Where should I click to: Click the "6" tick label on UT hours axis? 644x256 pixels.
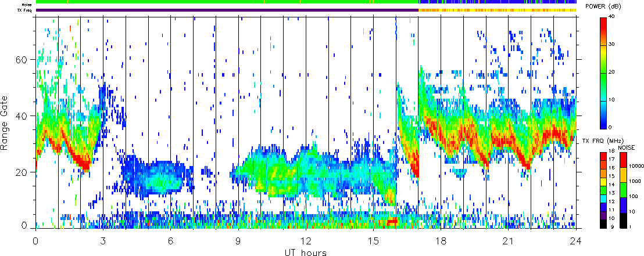click(x=170, y=241)
